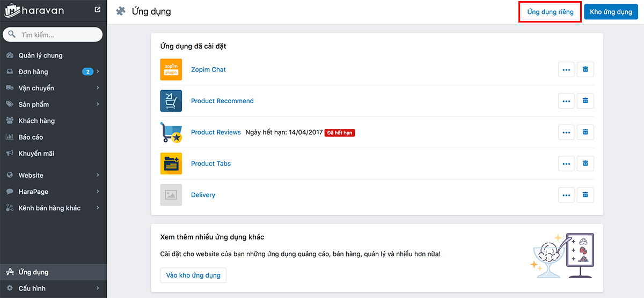Open more options for Product Recommend
The height and width of the screenshot is (298, 644).
pyautogui.click(x=566, y=101)
